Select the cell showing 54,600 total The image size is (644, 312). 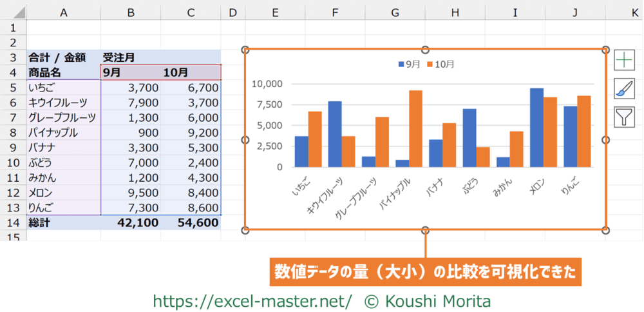pyautogui.click(x=190, y=222)
